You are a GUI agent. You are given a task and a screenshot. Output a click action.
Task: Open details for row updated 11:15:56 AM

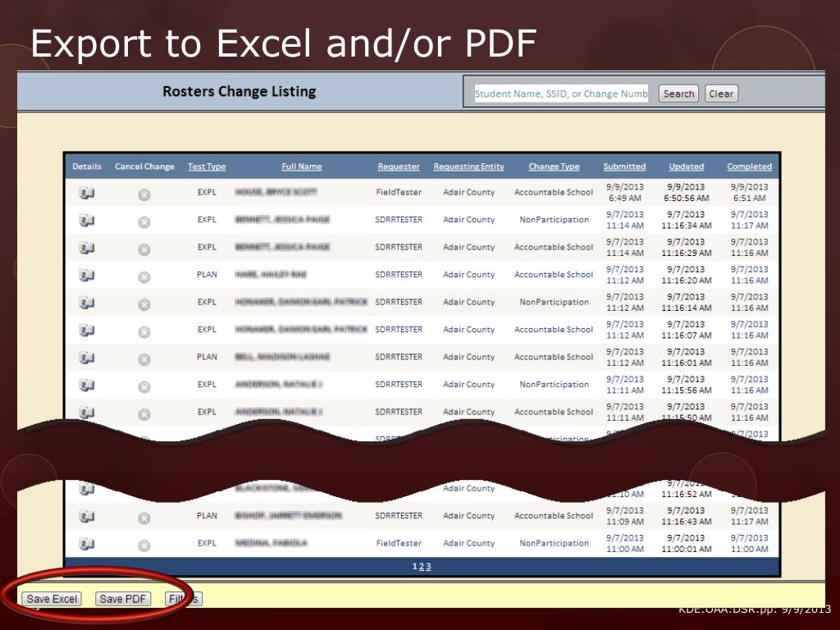pos(87,385)
